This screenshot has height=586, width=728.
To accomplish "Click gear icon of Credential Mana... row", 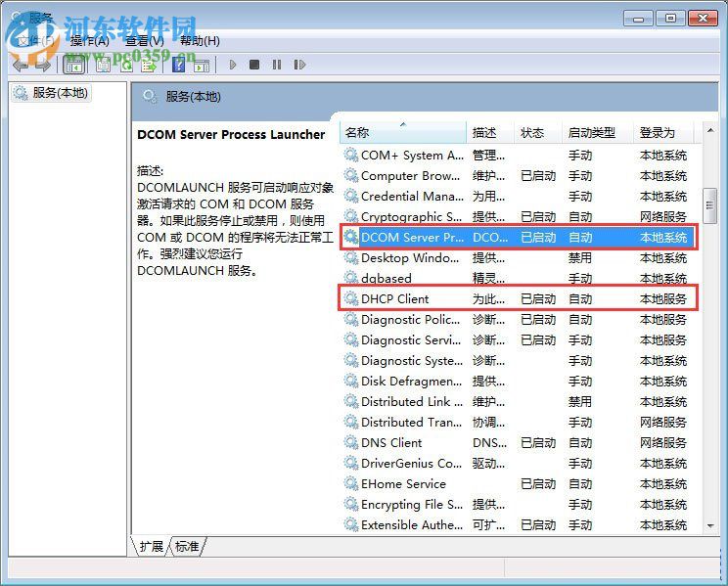I will (351, 196).
